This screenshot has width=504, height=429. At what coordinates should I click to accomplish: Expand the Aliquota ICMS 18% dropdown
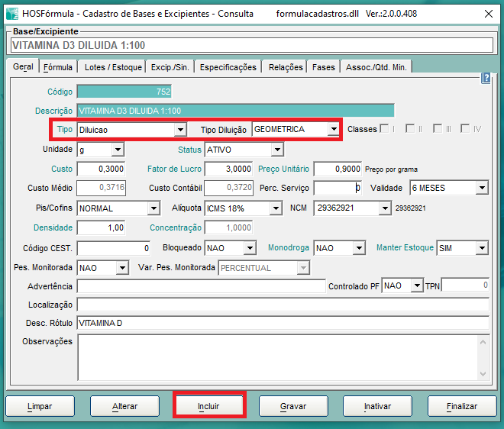point(276,208)
